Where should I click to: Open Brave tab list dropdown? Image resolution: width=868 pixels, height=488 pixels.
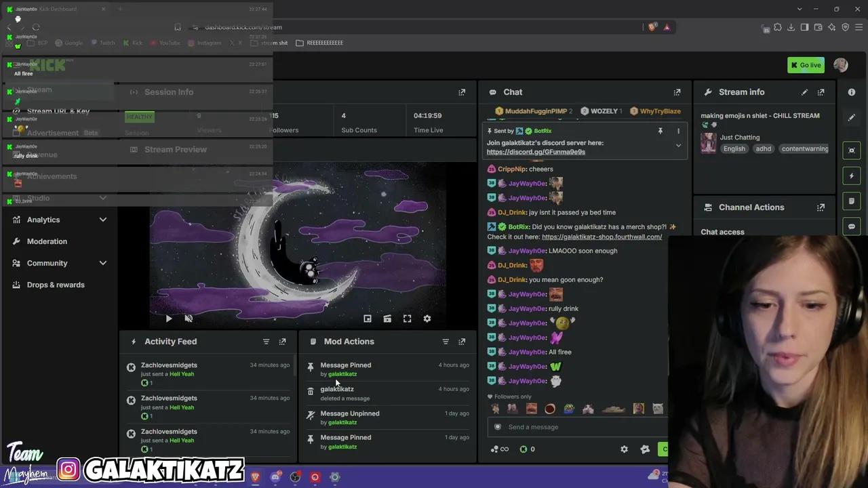[800, 9]
